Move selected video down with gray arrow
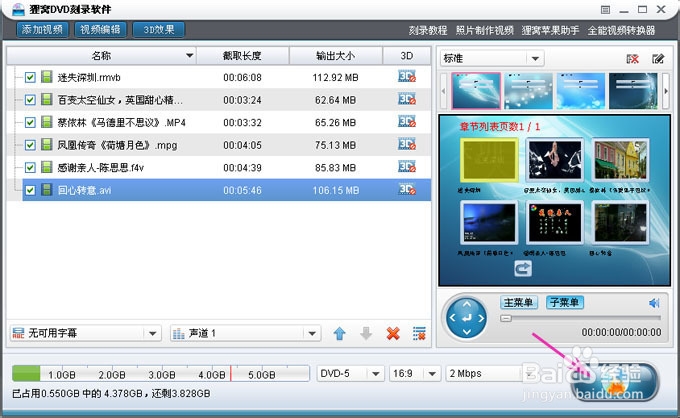 (x=366, y=333)
